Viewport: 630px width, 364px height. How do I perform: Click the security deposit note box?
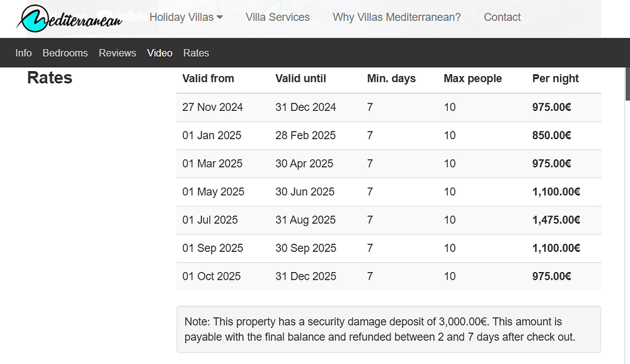point(388,329)
